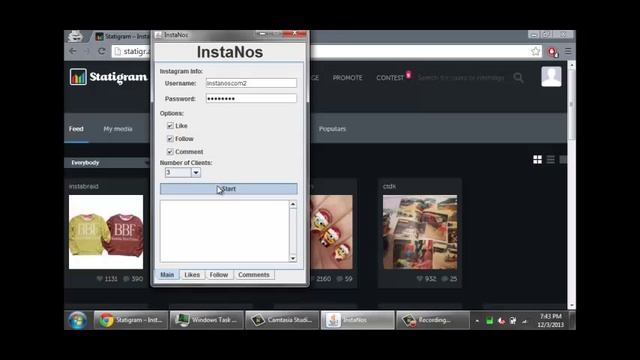This screenshot has width=640, height=360.
Task: Click the browser page scroll up arrow
Action: pyautogui.click(x=572, y=65)
